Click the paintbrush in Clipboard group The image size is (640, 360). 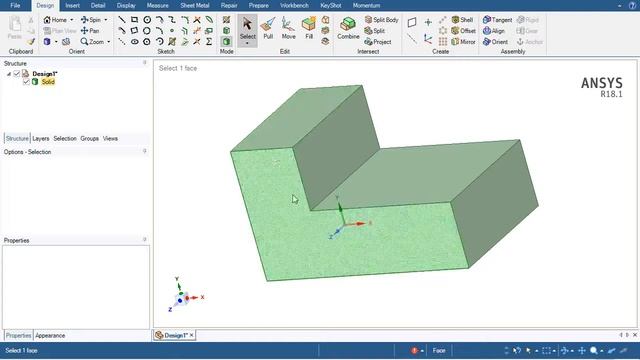[x=31, y=42]
